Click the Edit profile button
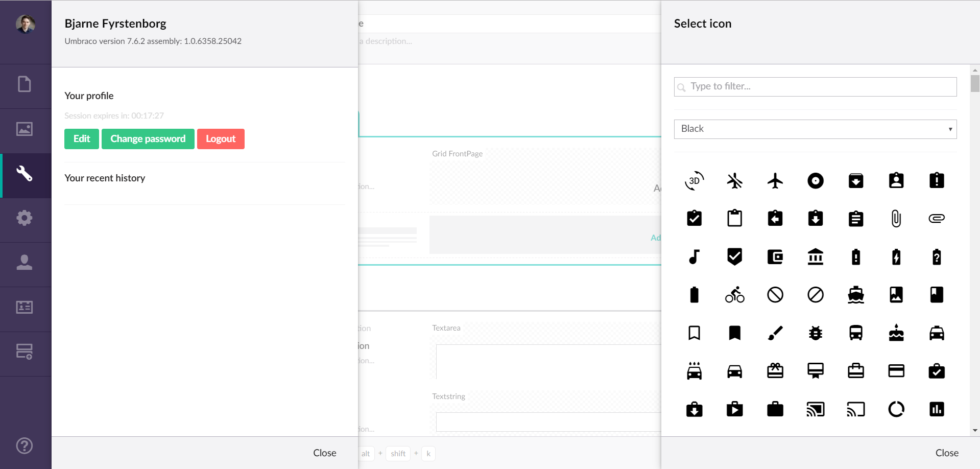980x469 pixels. click(x=82, y=139)
